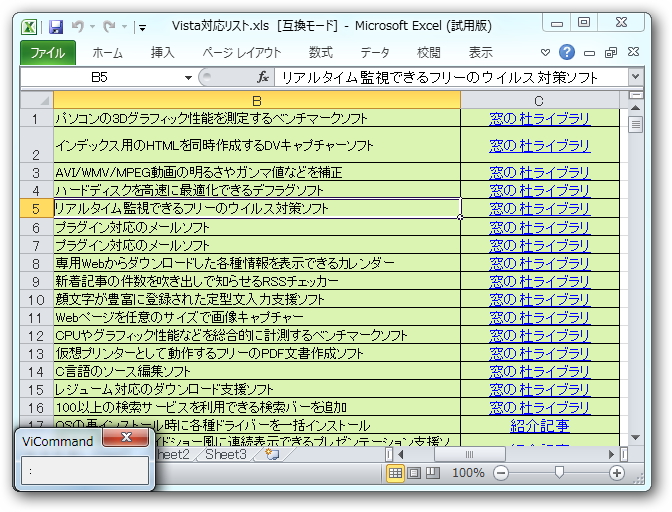
Task: Open the 紹介記事 link in row 17
Action: click(x=540, y=425)
